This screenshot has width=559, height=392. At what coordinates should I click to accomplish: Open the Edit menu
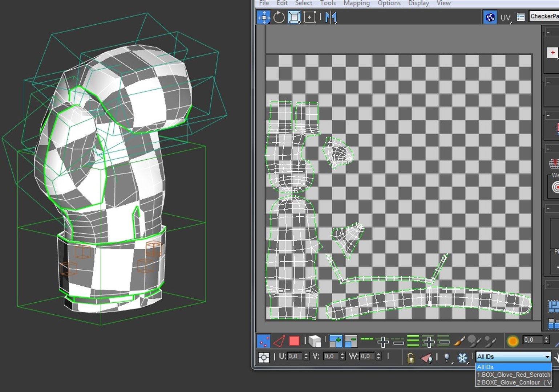(x=282, y=3)
